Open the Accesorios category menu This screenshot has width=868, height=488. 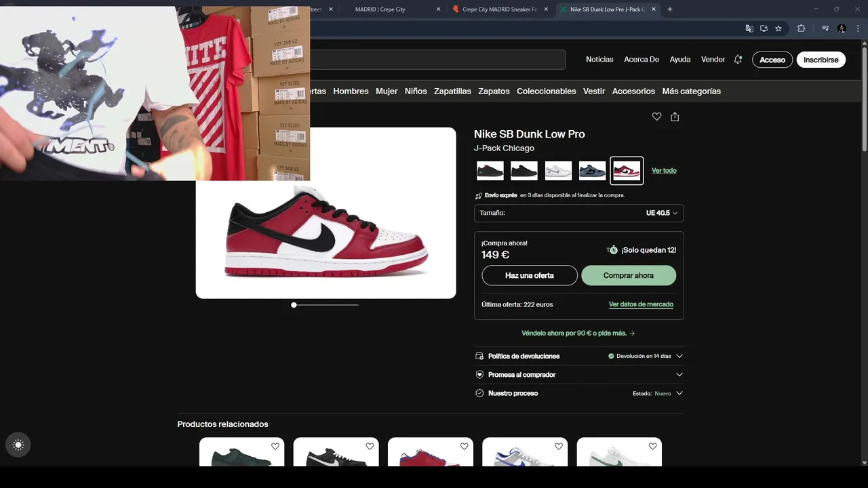pos(633,91)
